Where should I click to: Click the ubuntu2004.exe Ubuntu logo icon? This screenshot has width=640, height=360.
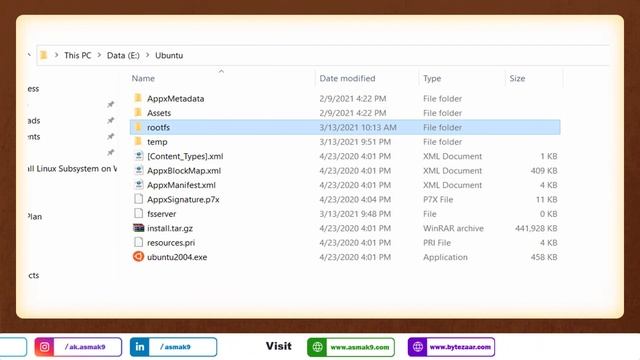pyautogui.click(x=138, y=256)
